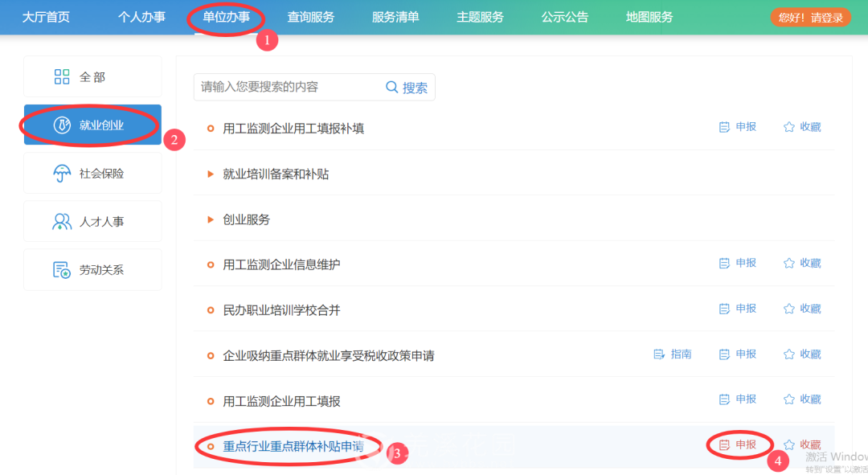Switch to the 个人办事 tab
The height and width of the screenshot is (475, 868).
(x=141, y=17)
